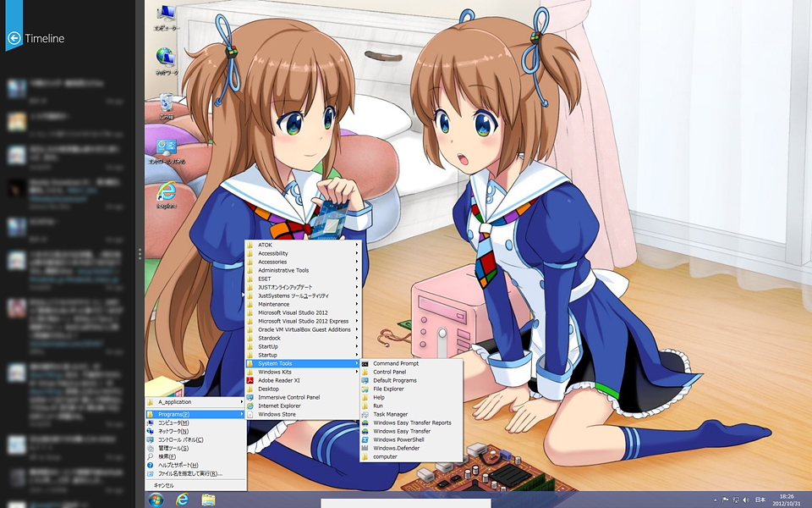The width and height of the screenshot is (812, 508).
Task: Click the Windows Store document icon
Action: (250, 414)
